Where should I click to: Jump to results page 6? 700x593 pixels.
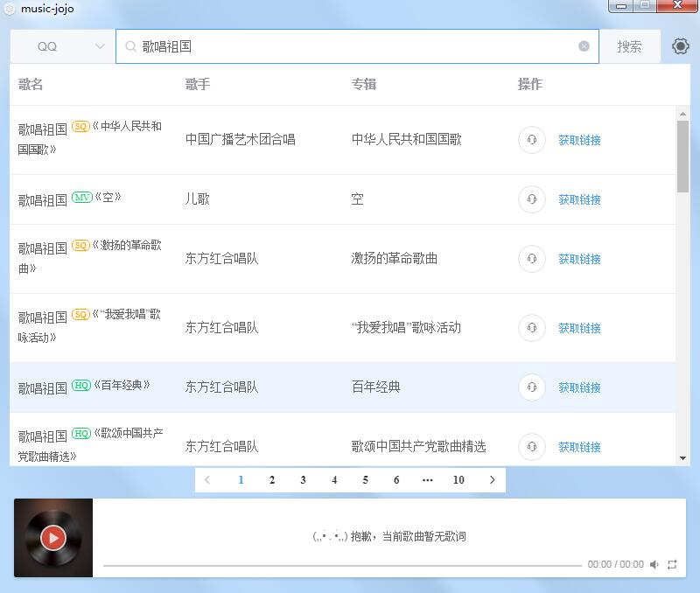[396, 479]
